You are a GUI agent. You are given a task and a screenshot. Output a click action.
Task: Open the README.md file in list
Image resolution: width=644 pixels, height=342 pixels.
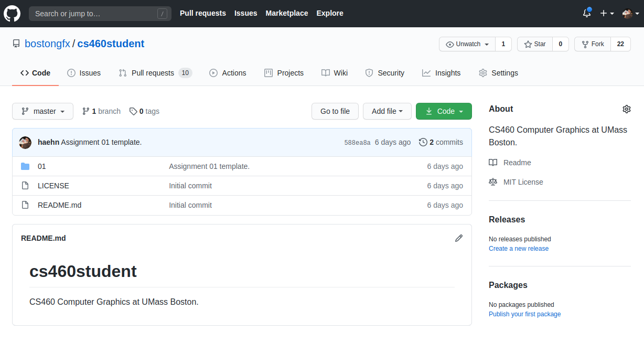(x=60, y=205)
